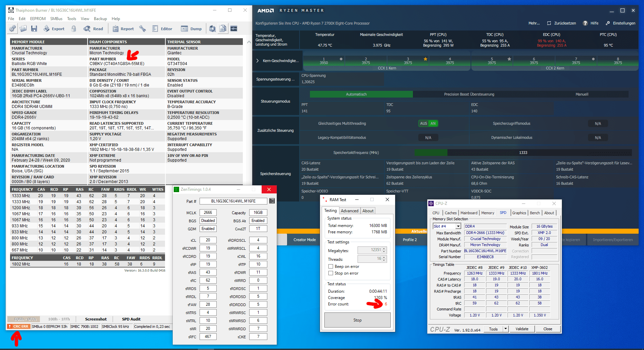Toggle Gleichzeitiges Multithreading AUS/AN switch

tap(428, 123)
